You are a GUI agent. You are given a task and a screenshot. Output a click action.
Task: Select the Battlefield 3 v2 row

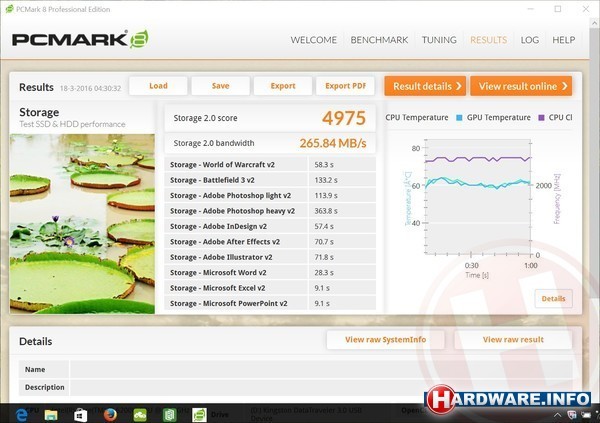click(x=270, y=180)
